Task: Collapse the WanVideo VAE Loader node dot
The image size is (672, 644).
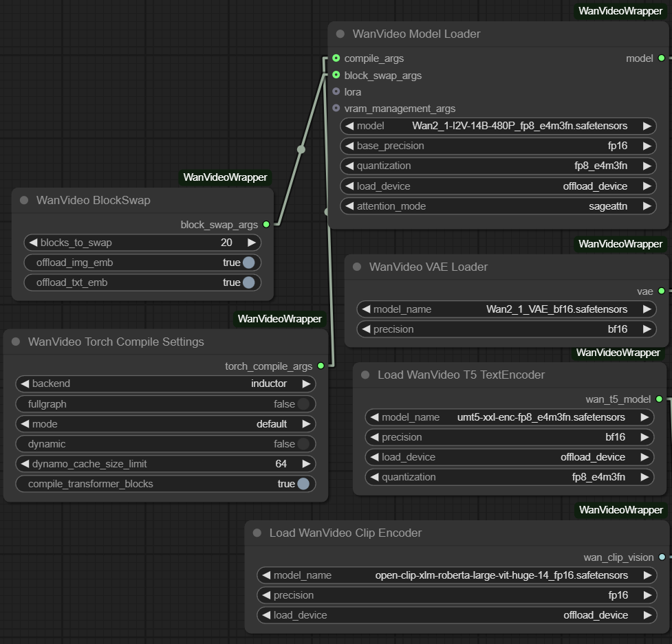Action: point(357,267)
